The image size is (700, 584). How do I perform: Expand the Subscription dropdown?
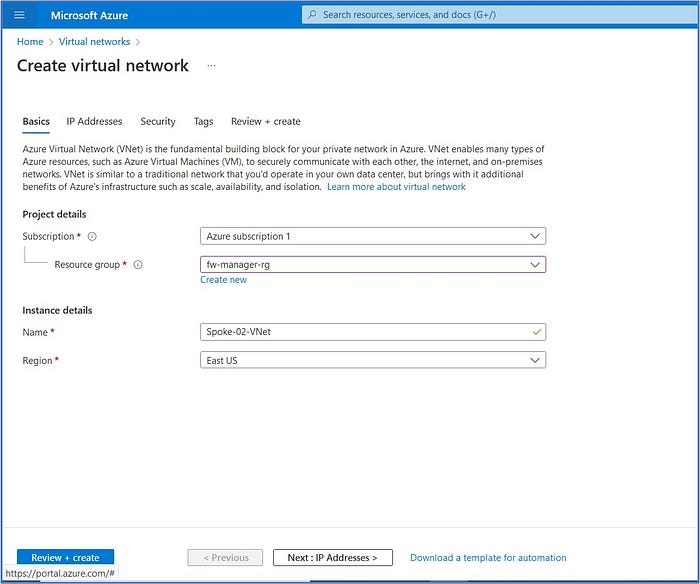373,236
